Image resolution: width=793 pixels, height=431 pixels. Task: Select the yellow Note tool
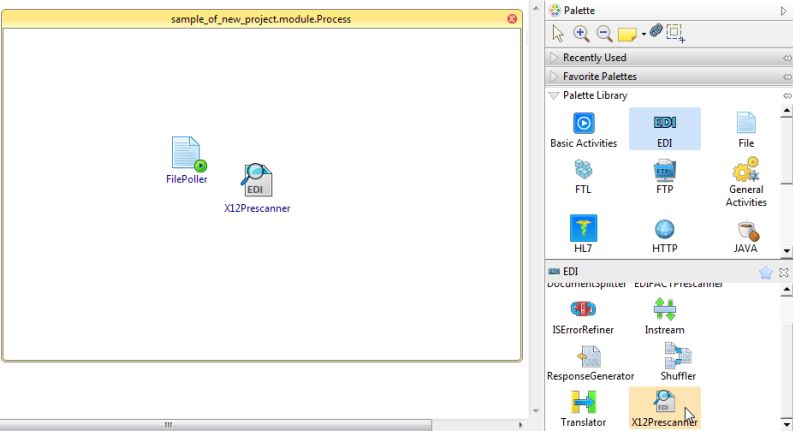[627, 34]
